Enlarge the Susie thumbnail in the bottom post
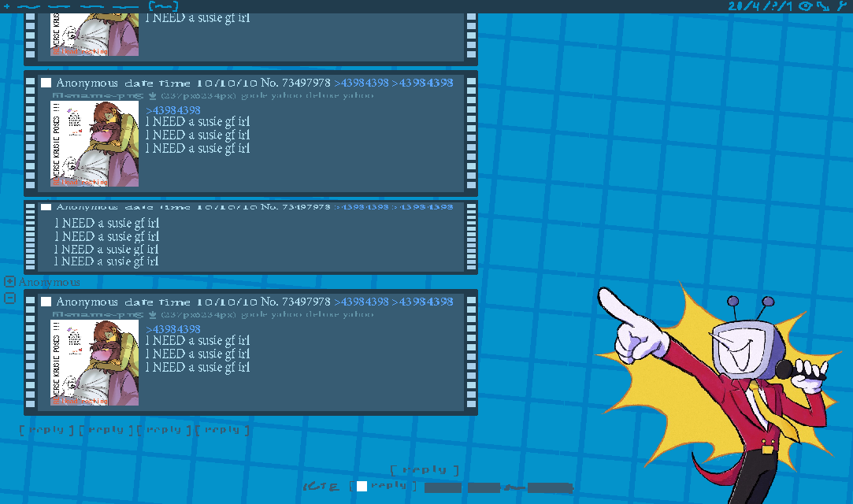This screenshot has height=504, width=853. 95,362
